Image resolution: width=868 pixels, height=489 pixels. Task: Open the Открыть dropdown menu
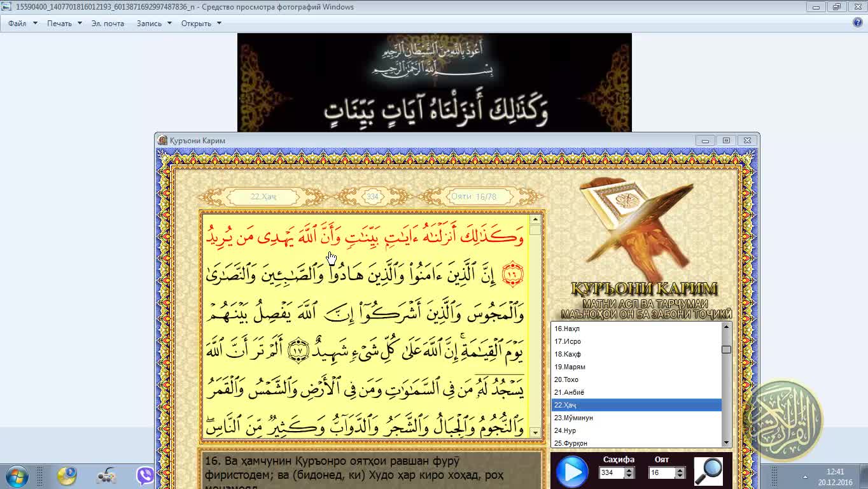pyautogui.click(x=201, y=23)
